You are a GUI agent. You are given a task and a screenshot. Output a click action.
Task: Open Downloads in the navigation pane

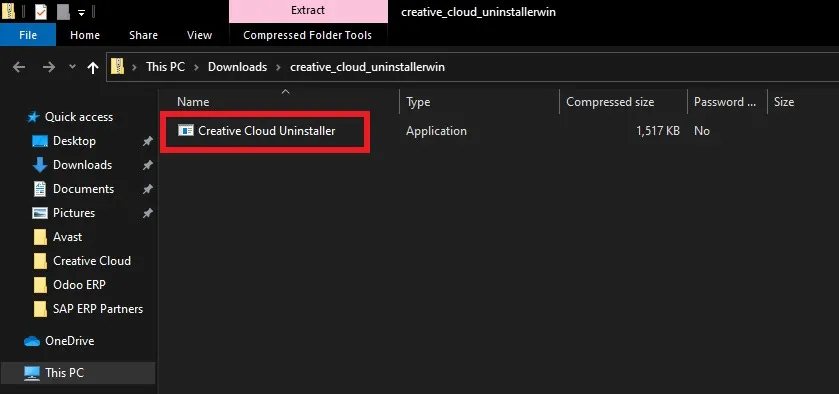tap(82, 165)
